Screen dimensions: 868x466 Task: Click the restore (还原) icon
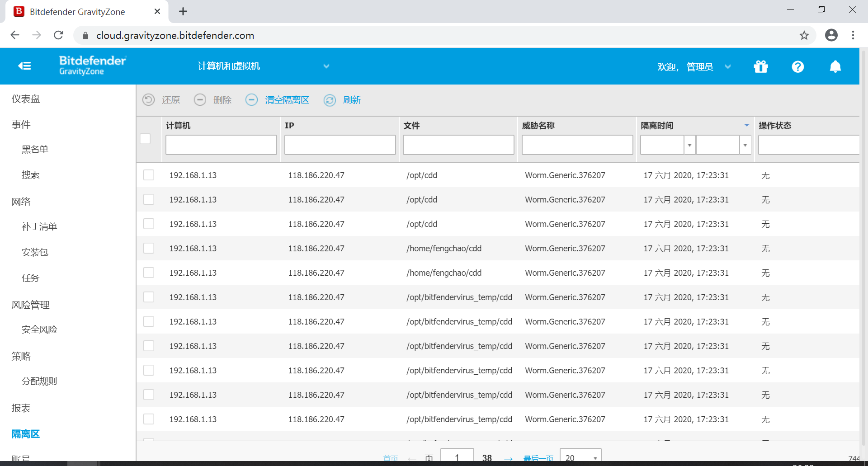point(149,100)
